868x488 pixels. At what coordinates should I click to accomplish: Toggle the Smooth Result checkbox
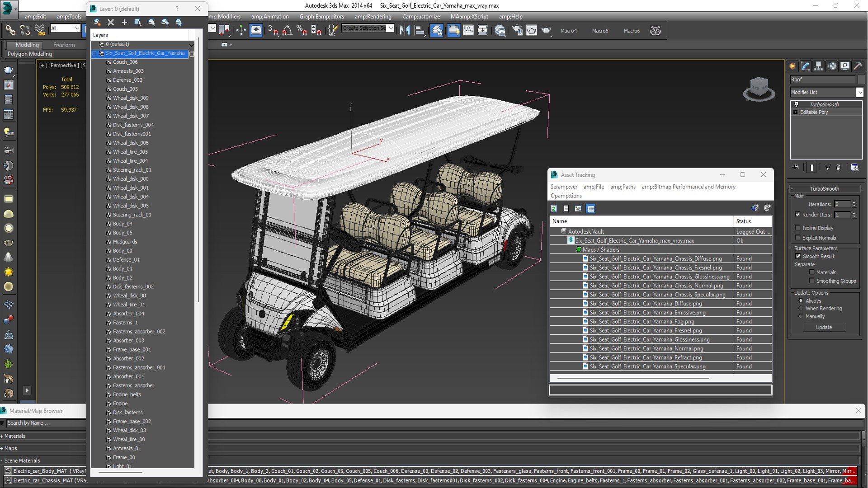[798, 256]
